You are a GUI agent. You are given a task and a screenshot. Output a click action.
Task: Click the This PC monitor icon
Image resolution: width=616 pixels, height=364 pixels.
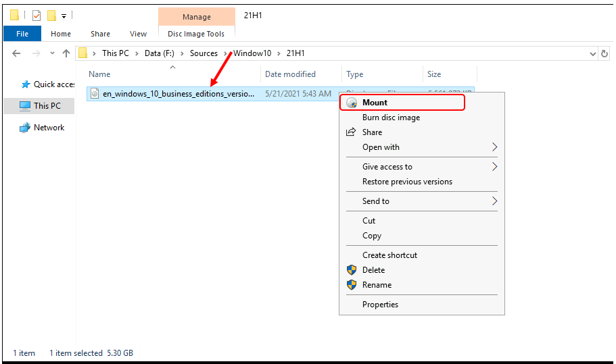click(25, 106)
